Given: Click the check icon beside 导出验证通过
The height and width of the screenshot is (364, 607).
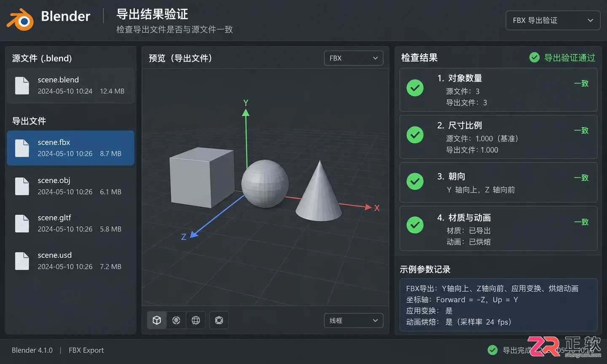Looking at the screenshot, I should point(534,58).
